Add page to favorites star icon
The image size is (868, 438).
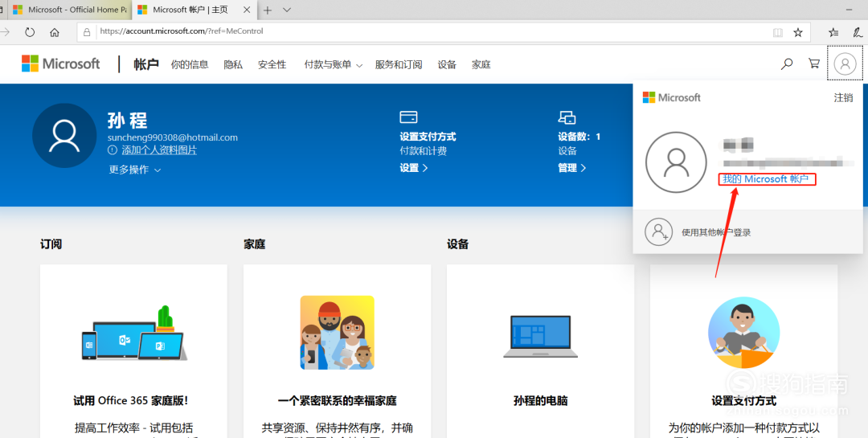pos(798,32)
